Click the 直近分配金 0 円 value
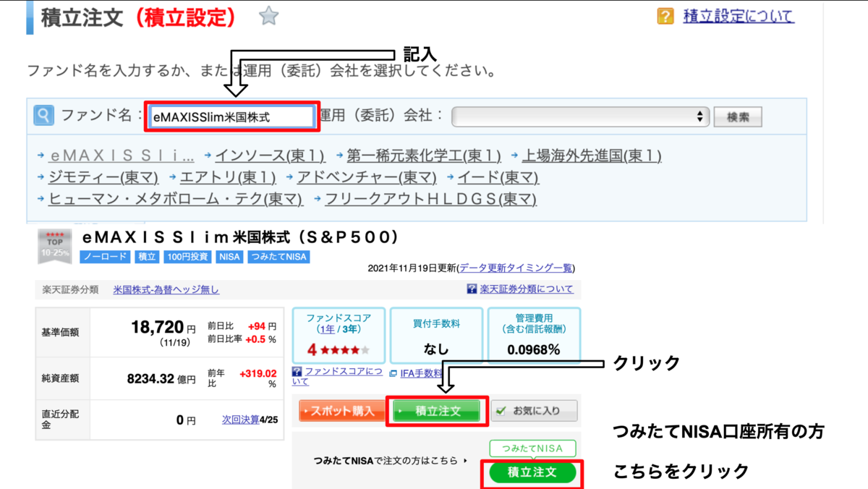The image size is (868, 489). [186, 420]
